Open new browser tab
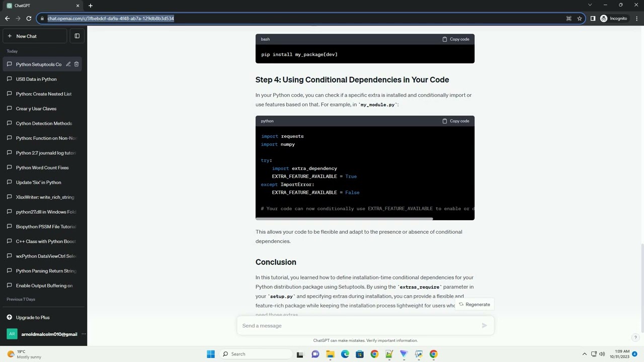Image resolution: width=644 pixels, height=362 pixels. [x=91, y=6]
